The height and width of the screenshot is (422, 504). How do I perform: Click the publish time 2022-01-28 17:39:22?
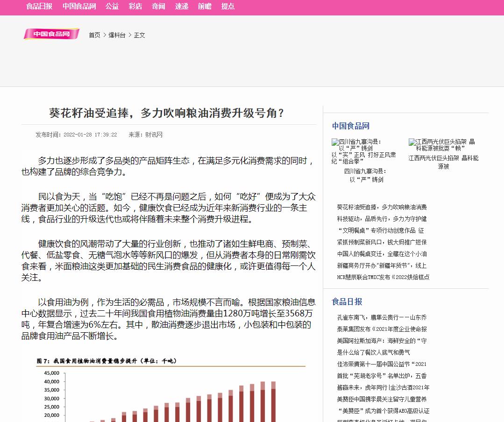pos(90,135)
